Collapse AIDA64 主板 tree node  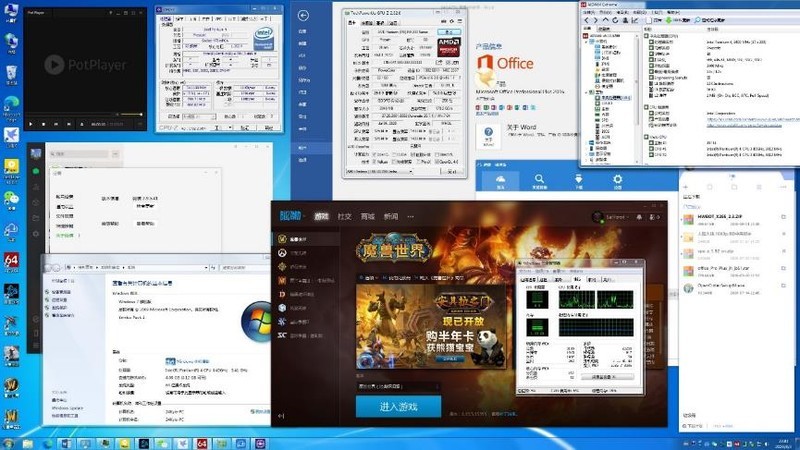pos(587,92)
